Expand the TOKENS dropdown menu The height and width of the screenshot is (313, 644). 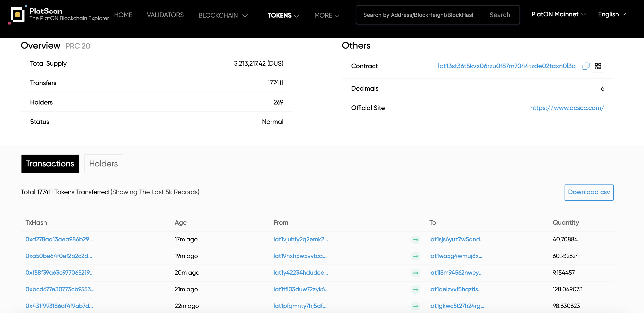[x=283, y=15]
